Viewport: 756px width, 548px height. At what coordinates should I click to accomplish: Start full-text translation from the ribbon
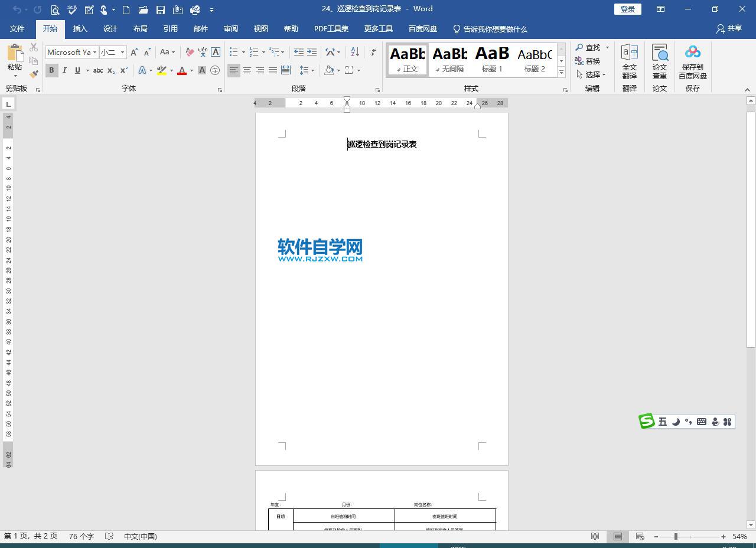click(629, 61)
